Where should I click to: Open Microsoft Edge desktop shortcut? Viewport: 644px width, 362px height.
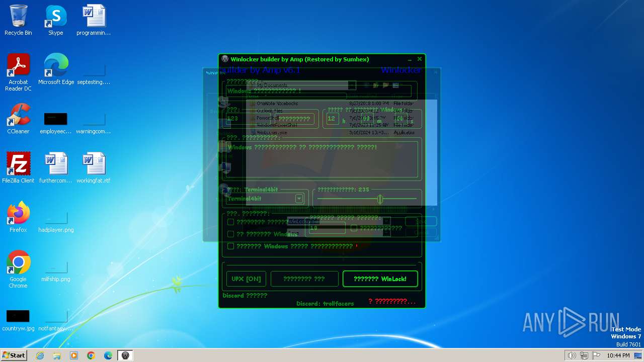click(56, 69)
